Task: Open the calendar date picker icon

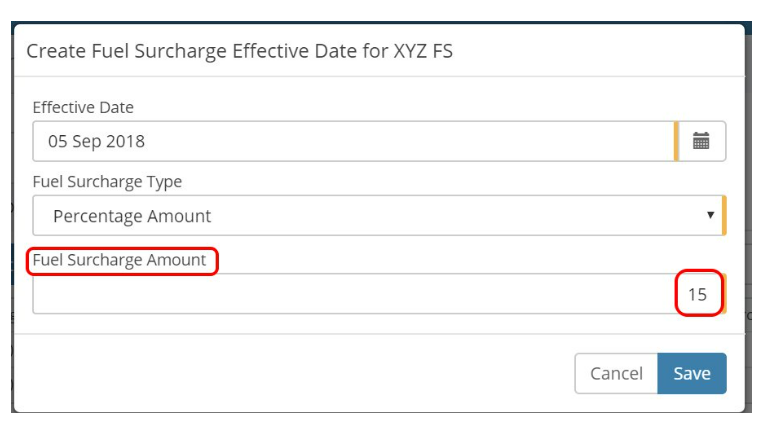Action: click(x=702, y=141)
